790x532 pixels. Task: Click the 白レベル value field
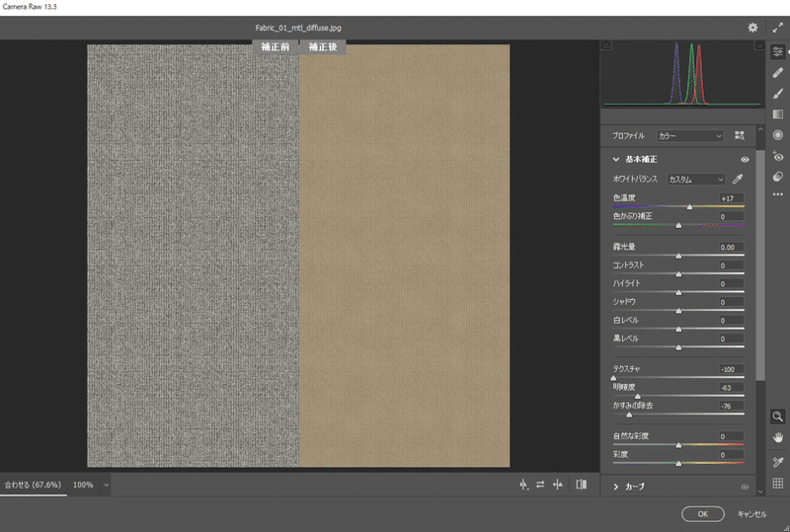click(731, 321)
